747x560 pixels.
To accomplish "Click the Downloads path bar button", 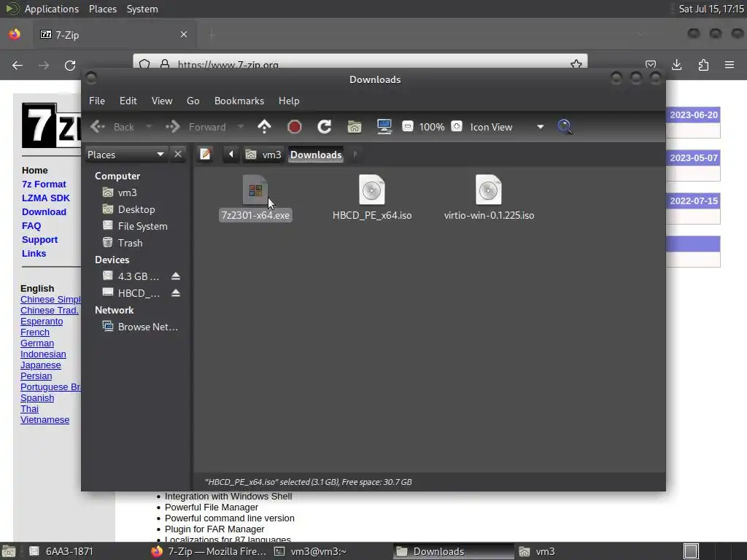I will [316, 155].
